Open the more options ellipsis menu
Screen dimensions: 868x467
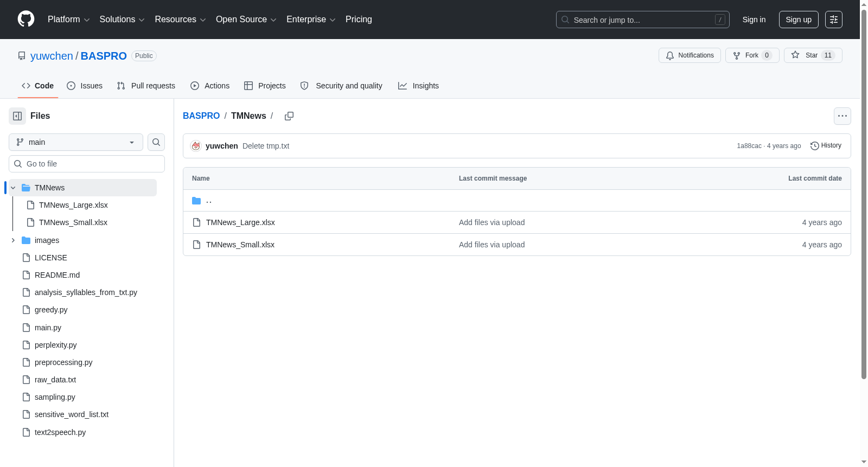(843, 116)
